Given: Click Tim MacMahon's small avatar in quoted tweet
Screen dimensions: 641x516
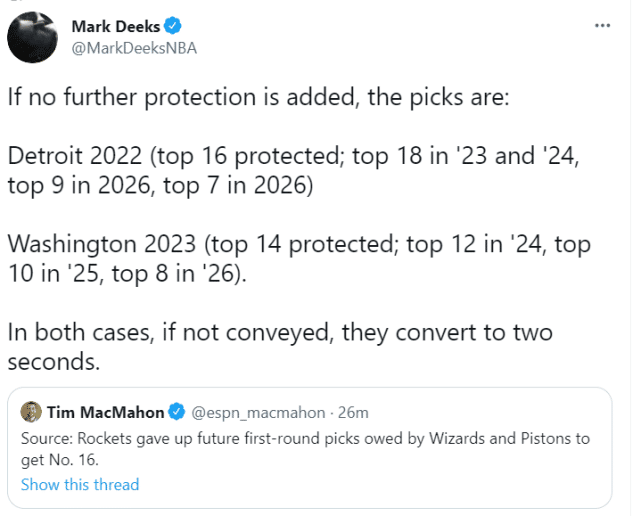Looking at the screenshot, I should pos(31,412).
